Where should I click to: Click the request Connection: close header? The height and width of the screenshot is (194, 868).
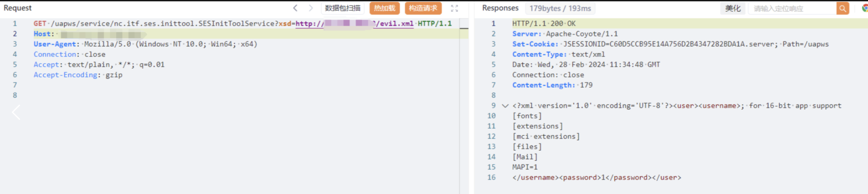tap(69, 54)
